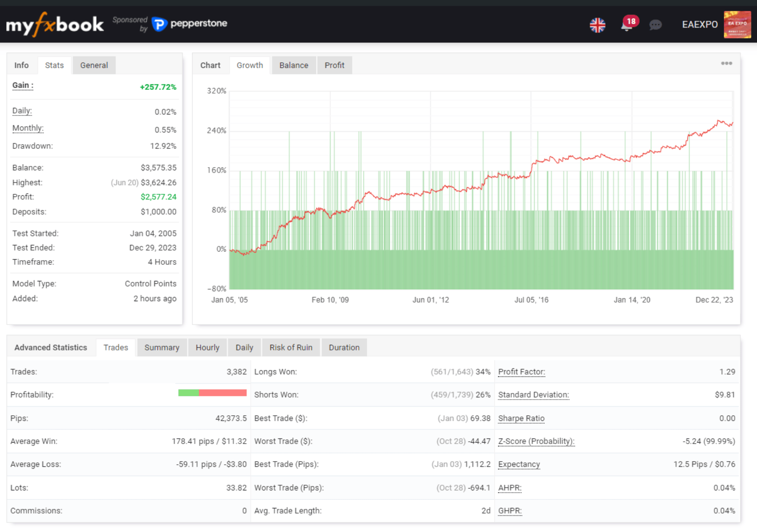Click the 3,382 trades count
This screenshot has width=757, height=532.
tap(237, 372)
